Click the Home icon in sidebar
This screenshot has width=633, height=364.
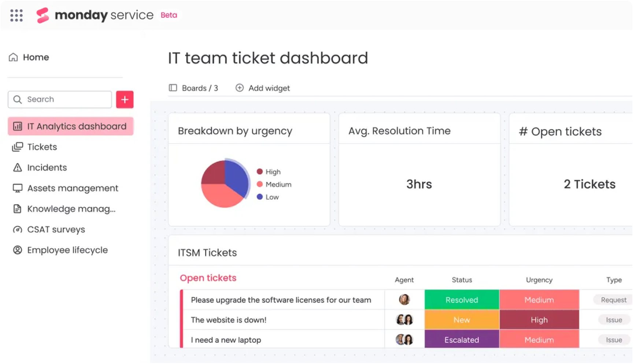pos(13,57)
